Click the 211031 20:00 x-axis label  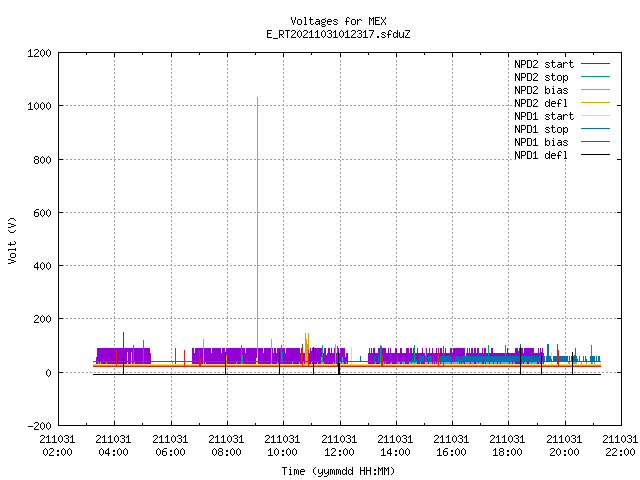click(x=564, y=446)
